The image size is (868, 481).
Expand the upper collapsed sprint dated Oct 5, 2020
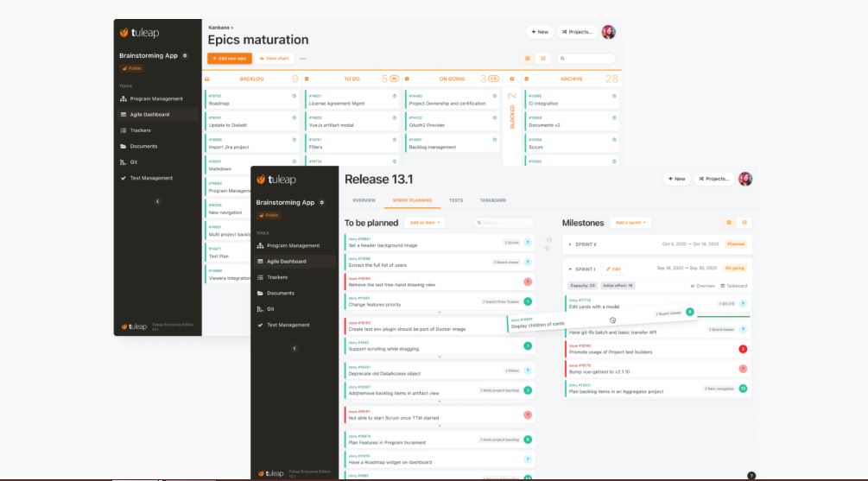point(570,244)
